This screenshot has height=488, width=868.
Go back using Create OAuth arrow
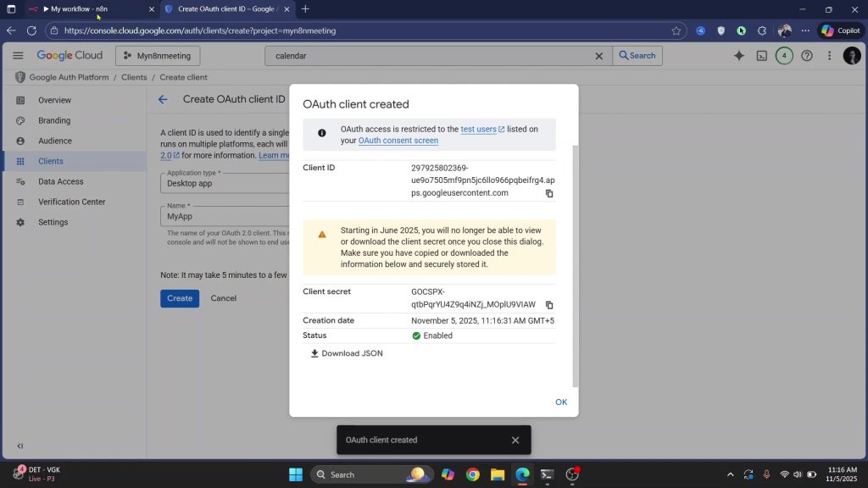click(163, 99)
